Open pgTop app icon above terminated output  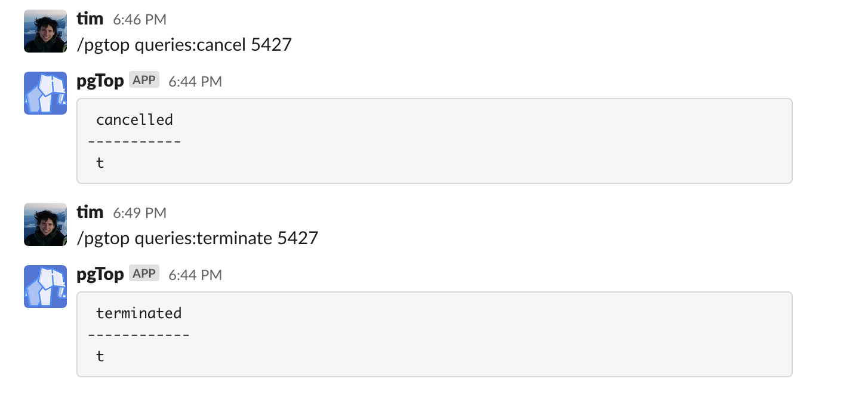tap(45, 287)
